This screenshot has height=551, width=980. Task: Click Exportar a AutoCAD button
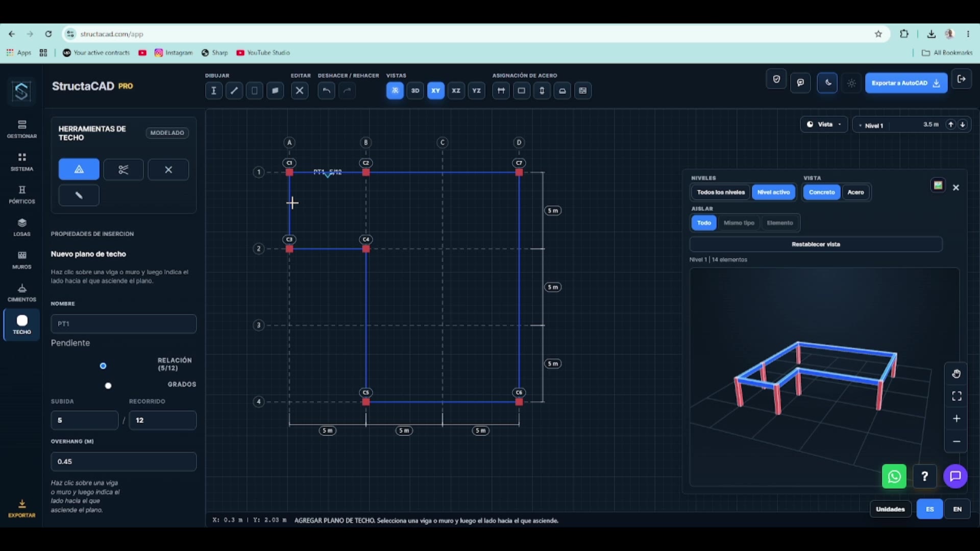click(x=906, y=83)
